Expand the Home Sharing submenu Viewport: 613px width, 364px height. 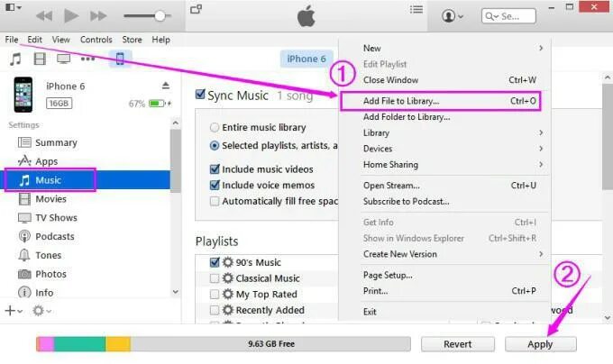445,165
